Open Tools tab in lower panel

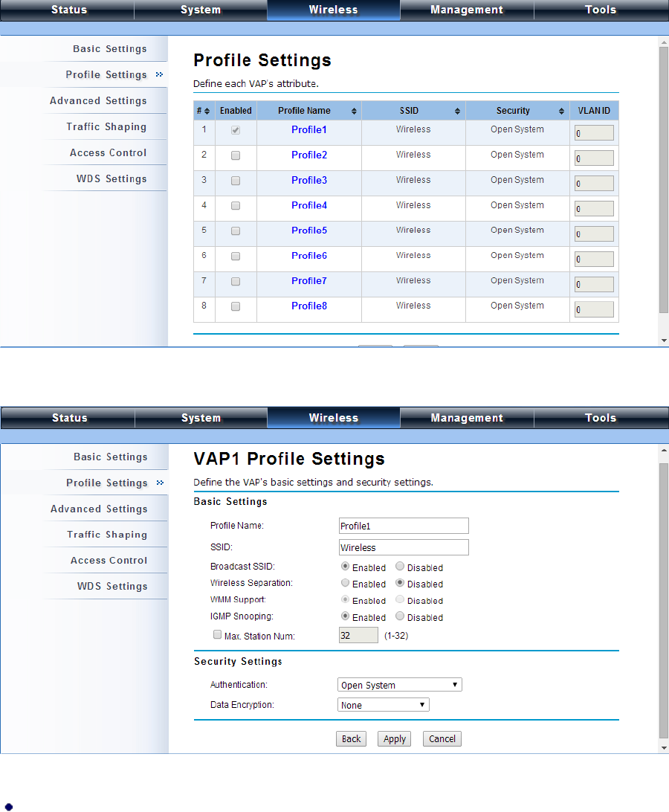[601, 418]
